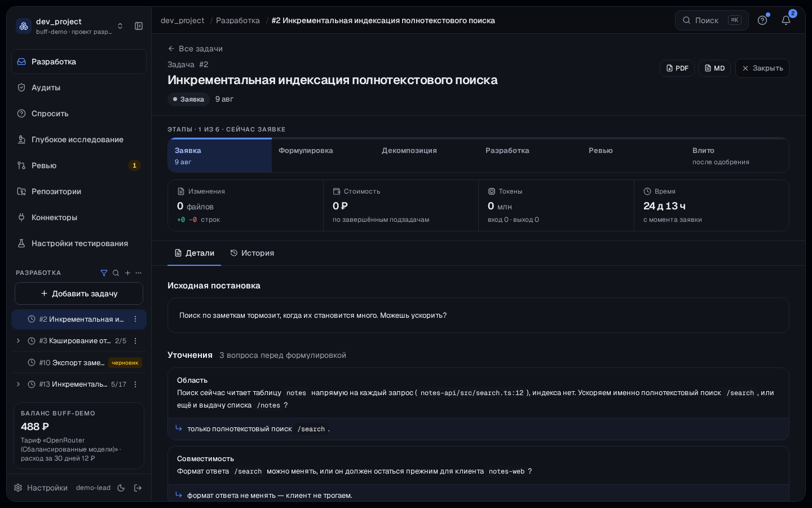The image size is (812, 508).
Task: Click the original request text box
Action: pos(478,316)
